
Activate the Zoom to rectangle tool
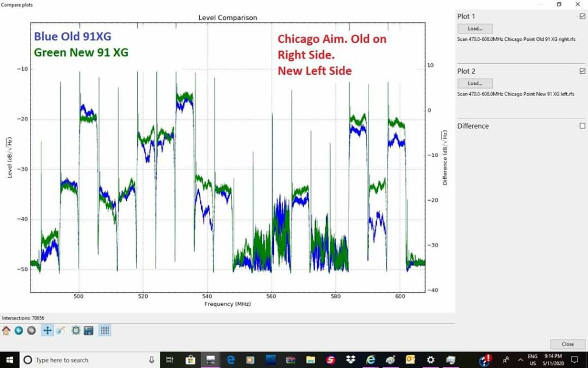60,331
